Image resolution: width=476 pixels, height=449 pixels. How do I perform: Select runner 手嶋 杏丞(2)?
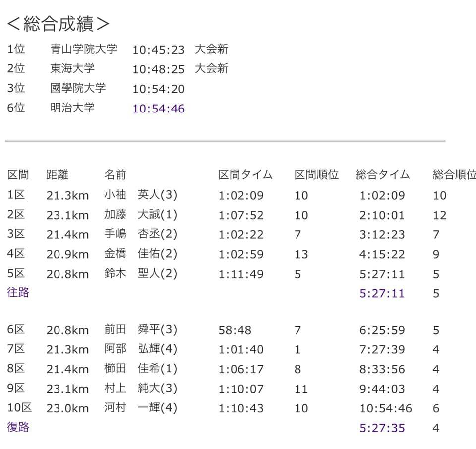click(140, 234)
